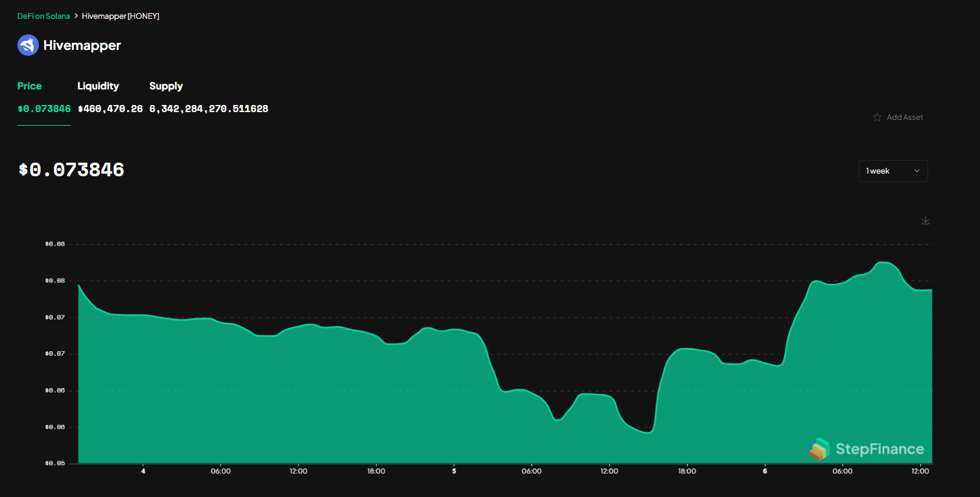Click the star icon beside Add Asset
This screenshot has width=980, height=497.
click(877, 117)
